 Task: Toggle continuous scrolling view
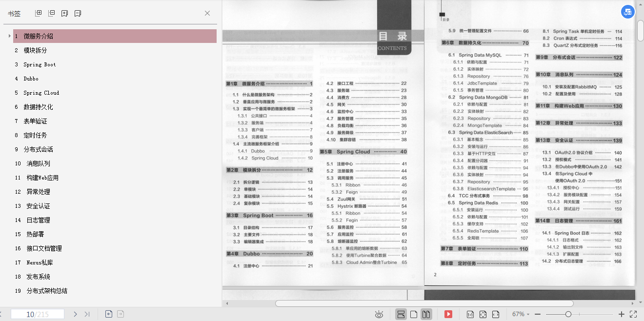click(x=401, y=314)
